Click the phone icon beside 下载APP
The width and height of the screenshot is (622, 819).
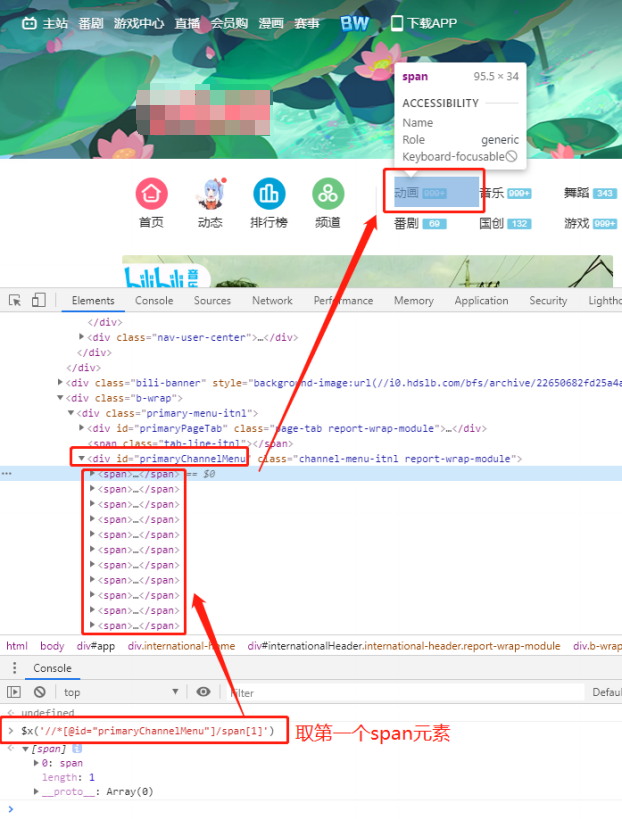(397, 23)
